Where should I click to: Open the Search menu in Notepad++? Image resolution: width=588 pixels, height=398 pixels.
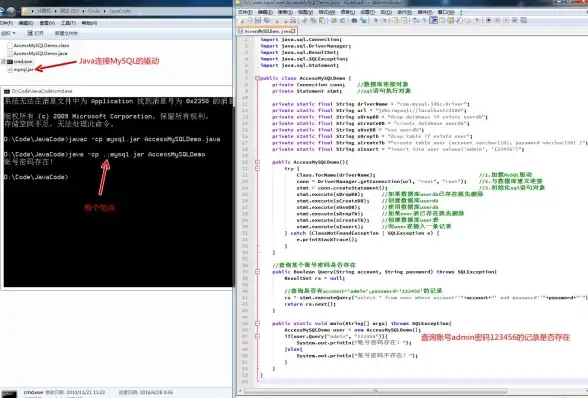[x=285, y=12]
